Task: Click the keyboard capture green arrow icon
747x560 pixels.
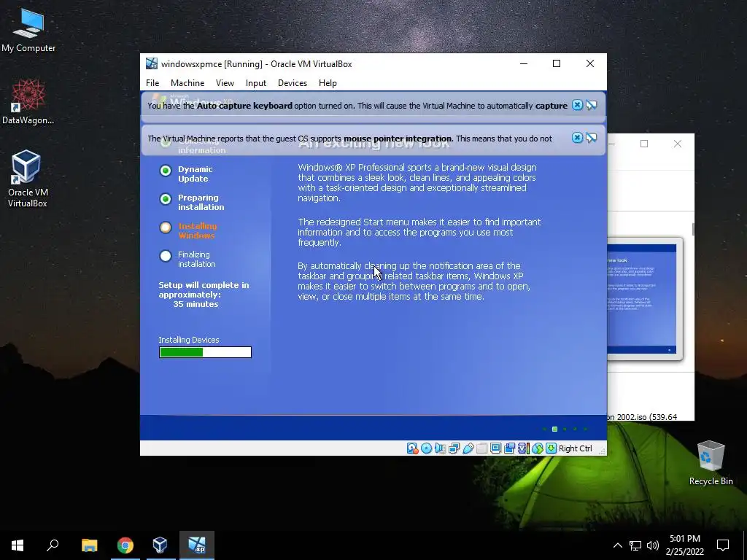Action: [551, 448]
